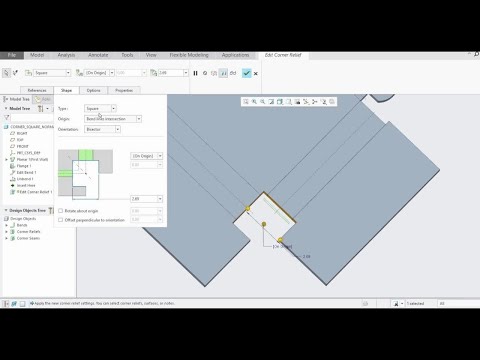The height and width of the screenshot is (360, 480).
Task: Open Model Tree settings tool icon
Action: (x=41, y=108)
